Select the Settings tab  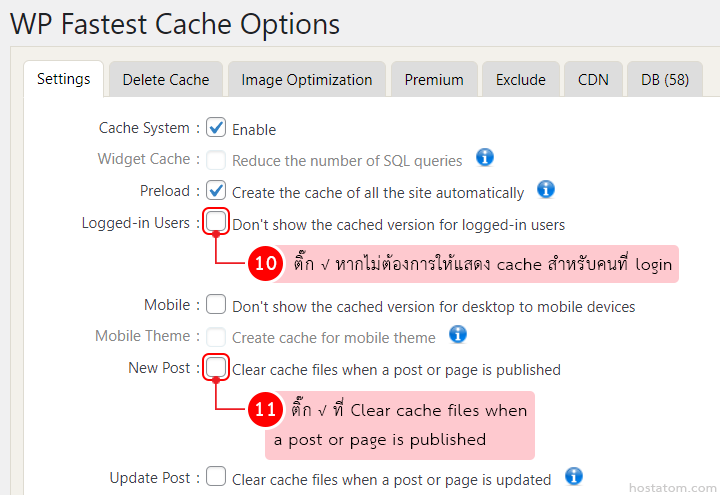(x=63, y=79)
